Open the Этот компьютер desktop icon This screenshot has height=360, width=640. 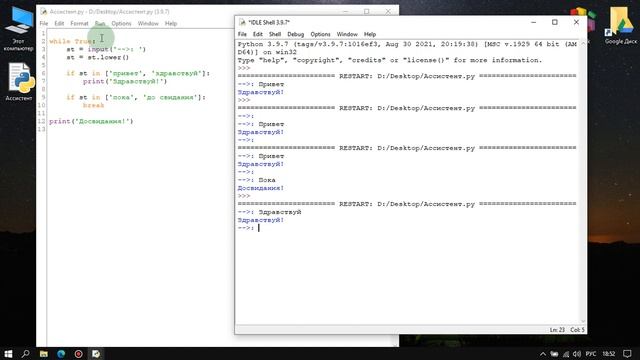pos(18,29)
